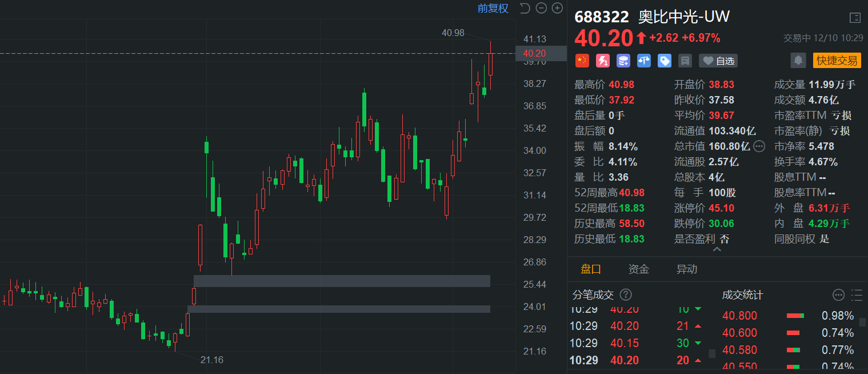
Task: Click the upper gray gap zone bar on chart
Action: click(342, 281)
